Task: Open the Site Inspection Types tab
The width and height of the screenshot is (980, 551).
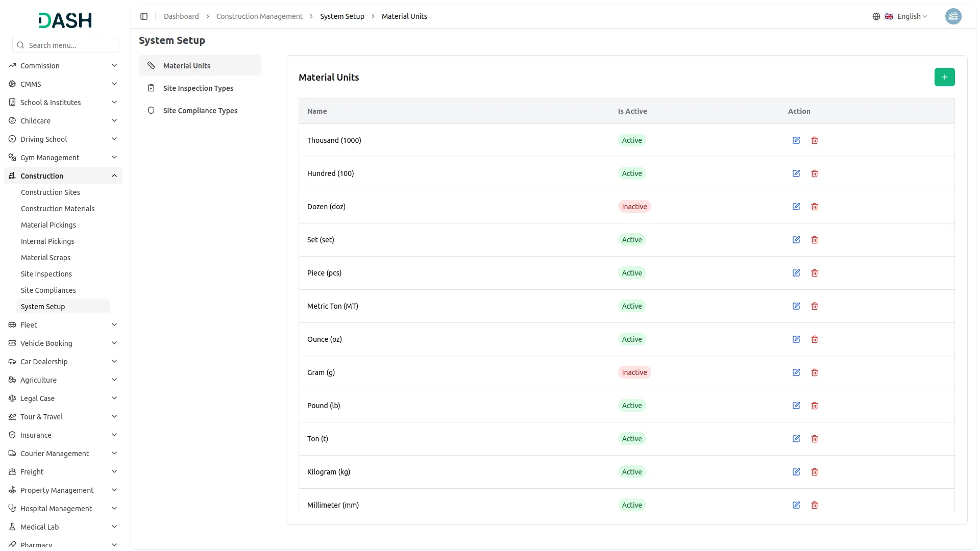Action: 198,88
